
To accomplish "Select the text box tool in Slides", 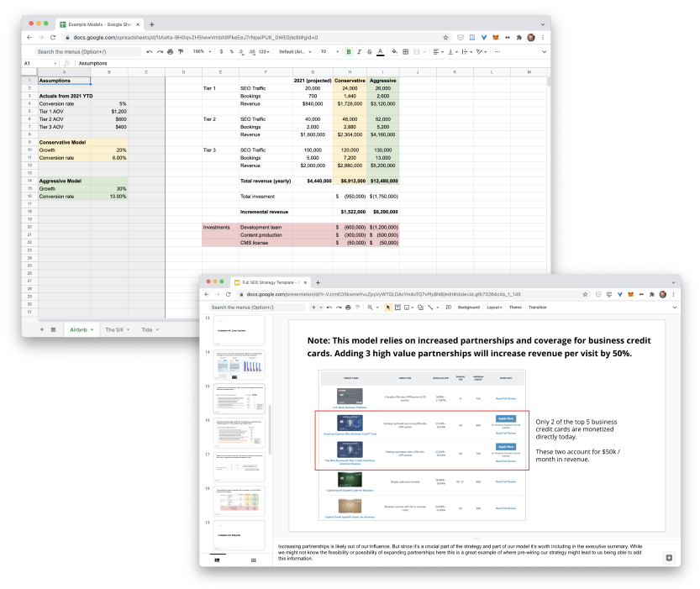I will [x=397, y=308].
